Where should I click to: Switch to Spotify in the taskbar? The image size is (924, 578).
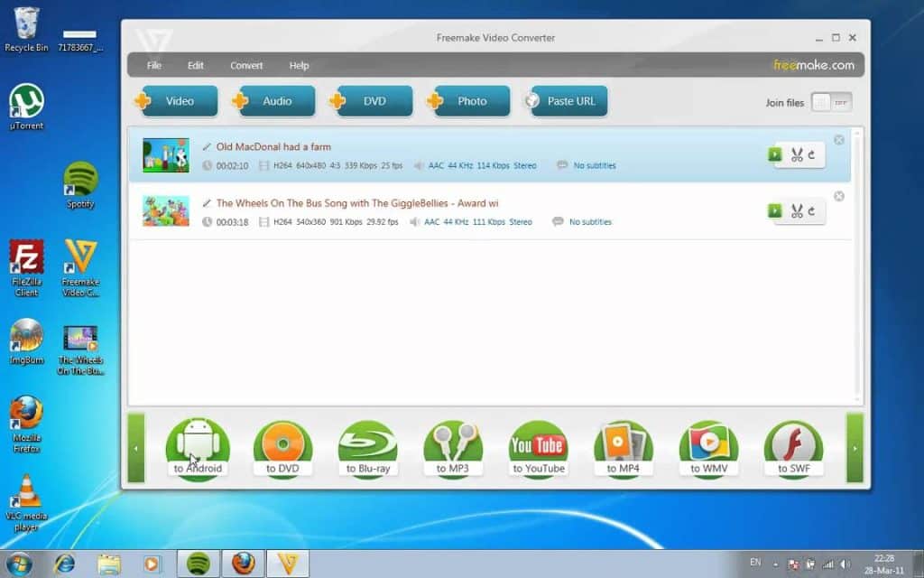199,564
